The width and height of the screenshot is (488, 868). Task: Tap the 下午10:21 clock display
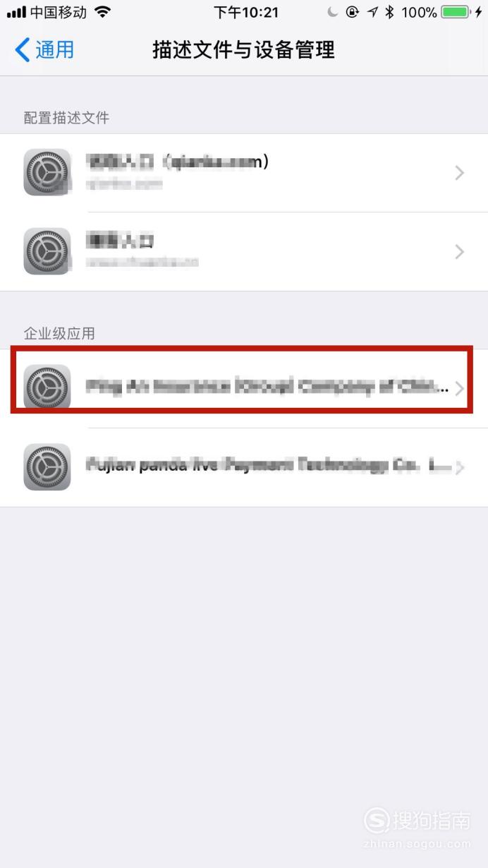pos(245,12)
